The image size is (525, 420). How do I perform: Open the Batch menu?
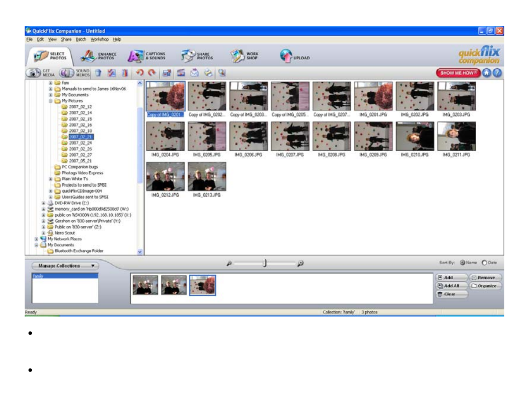[x=81, y=40]
